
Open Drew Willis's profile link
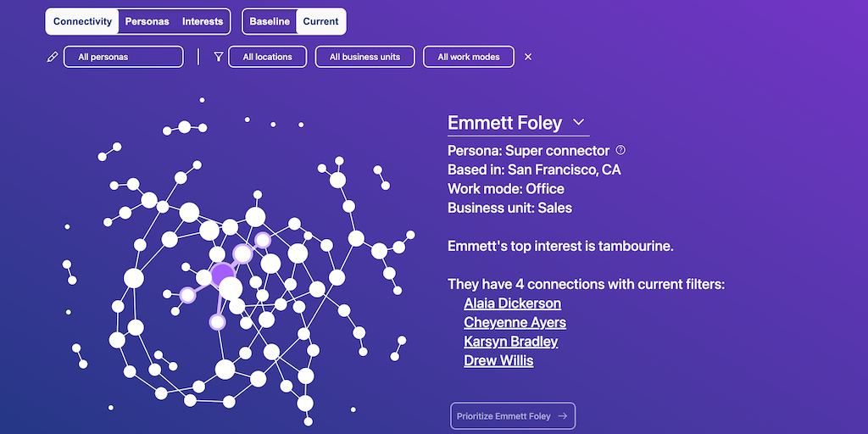tap(498, 360)
